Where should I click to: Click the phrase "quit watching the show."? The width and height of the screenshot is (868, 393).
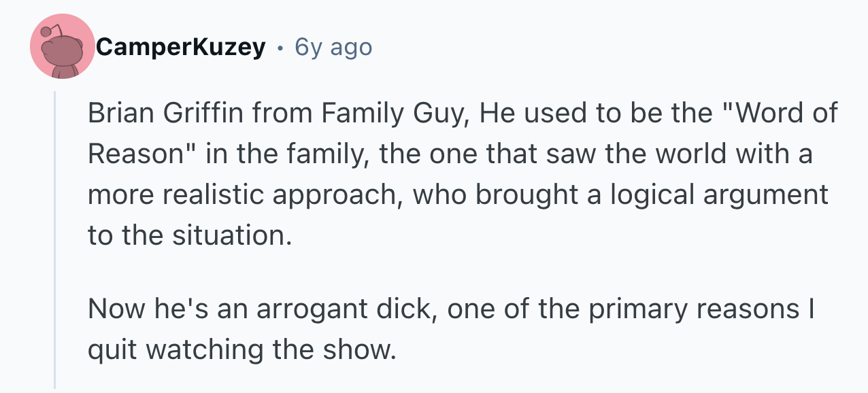[241, 349]
